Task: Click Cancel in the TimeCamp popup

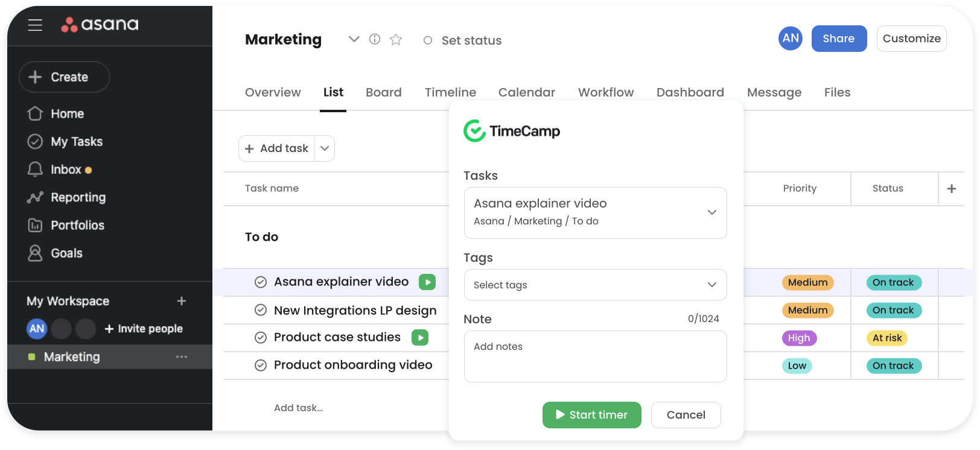Action: coord(686,415)
